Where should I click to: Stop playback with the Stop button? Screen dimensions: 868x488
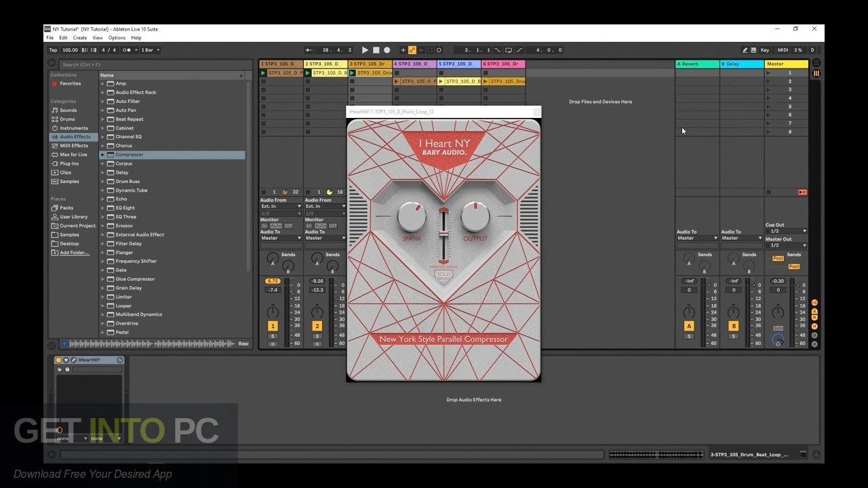point(376,50)
